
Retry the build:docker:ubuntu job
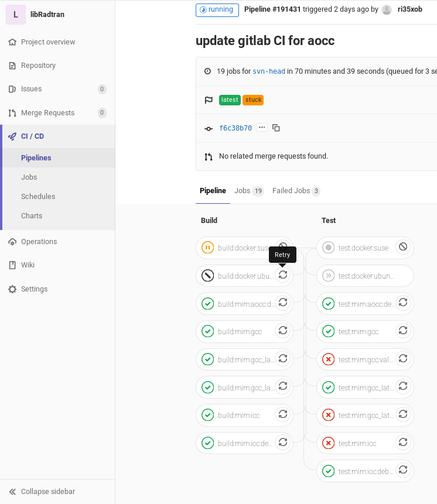point(283,275)
